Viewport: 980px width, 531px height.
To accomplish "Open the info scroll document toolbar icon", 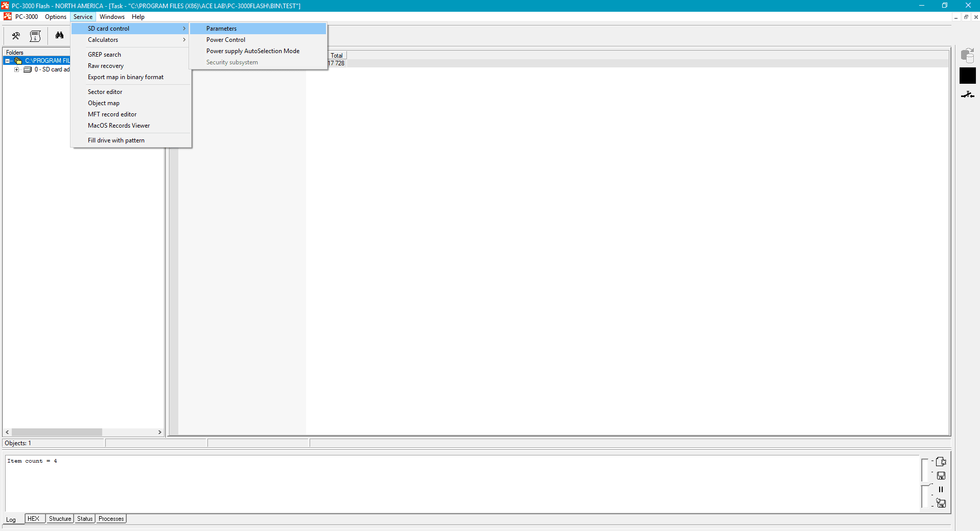I will [35, 36].
